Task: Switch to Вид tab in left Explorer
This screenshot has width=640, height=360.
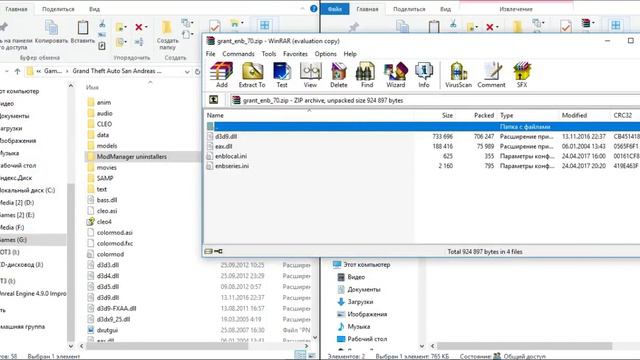Action: pos(94,9)
